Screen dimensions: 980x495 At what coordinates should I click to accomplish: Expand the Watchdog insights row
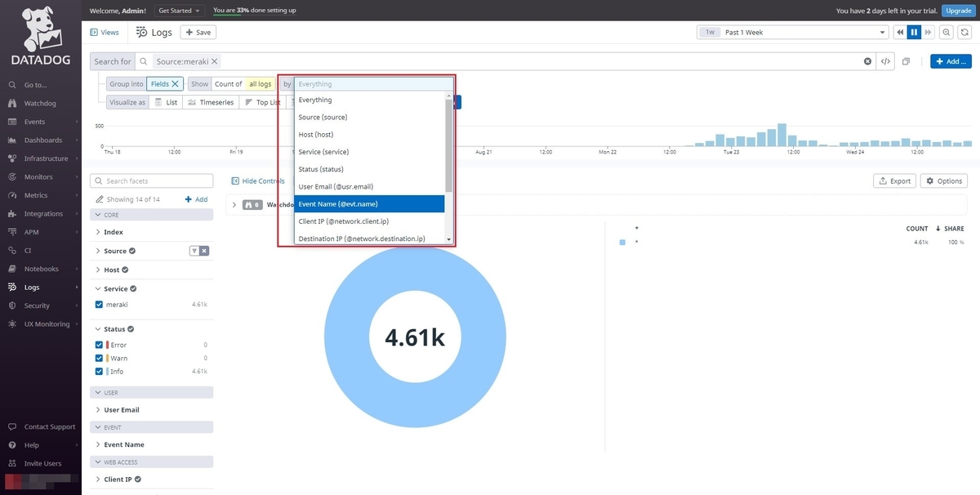coord(234,205)
